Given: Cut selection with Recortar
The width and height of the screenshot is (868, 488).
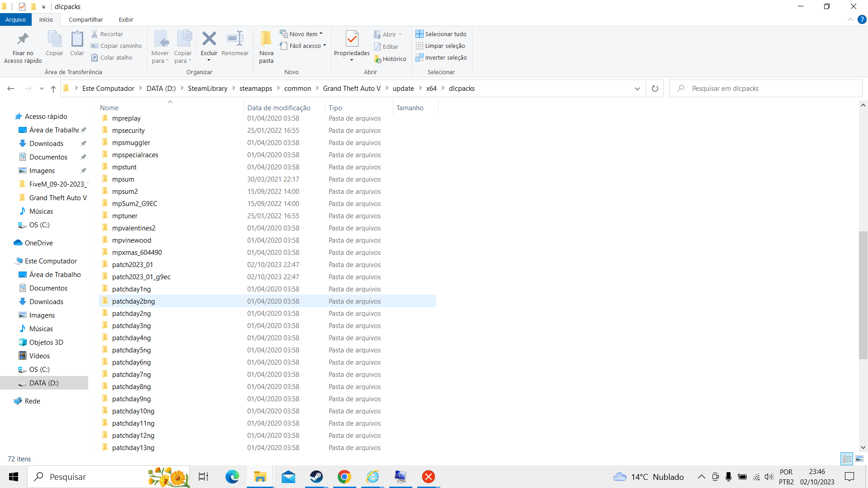Looking at the screenshot, I should tap(107, 34).
